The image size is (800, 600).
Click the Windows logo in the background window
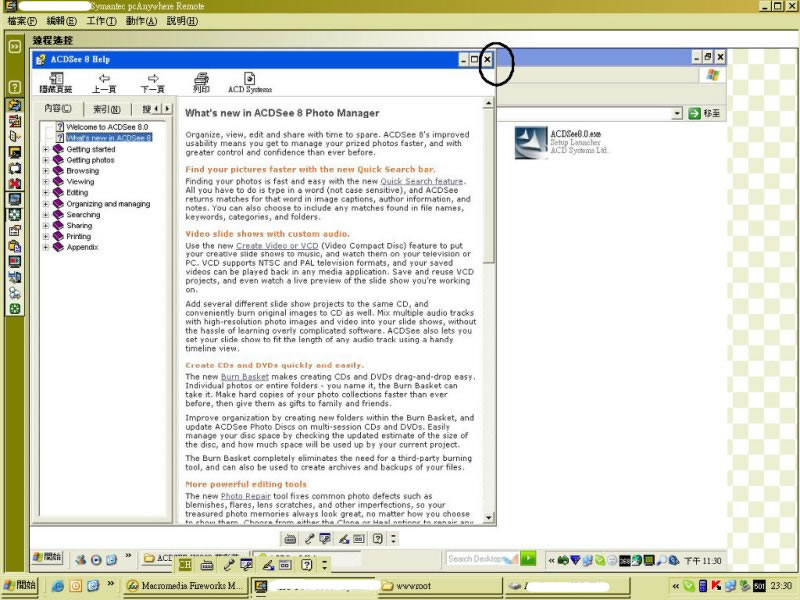pyautogui.click(x=713, y=76)
